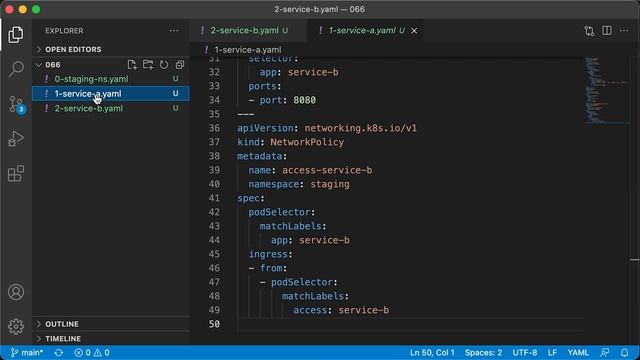Open the Accounts menu
This screenshot has height=360, width=640.
(x=16, y=292)
